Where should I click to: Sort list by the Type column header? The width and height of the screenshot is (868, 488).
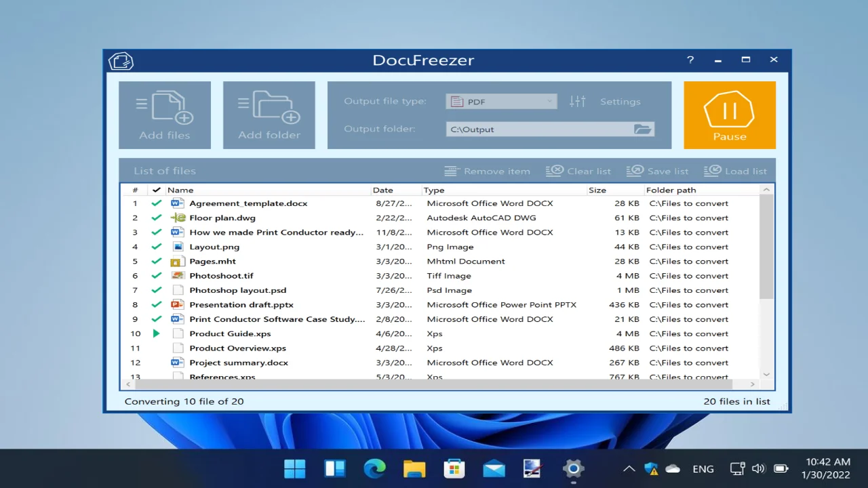[504, 190]
